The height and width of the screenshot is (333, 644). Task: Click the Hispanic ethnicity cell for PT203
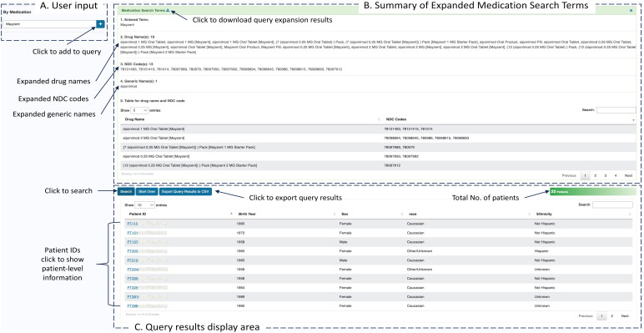pyautogui.click(x=541, y=250)
